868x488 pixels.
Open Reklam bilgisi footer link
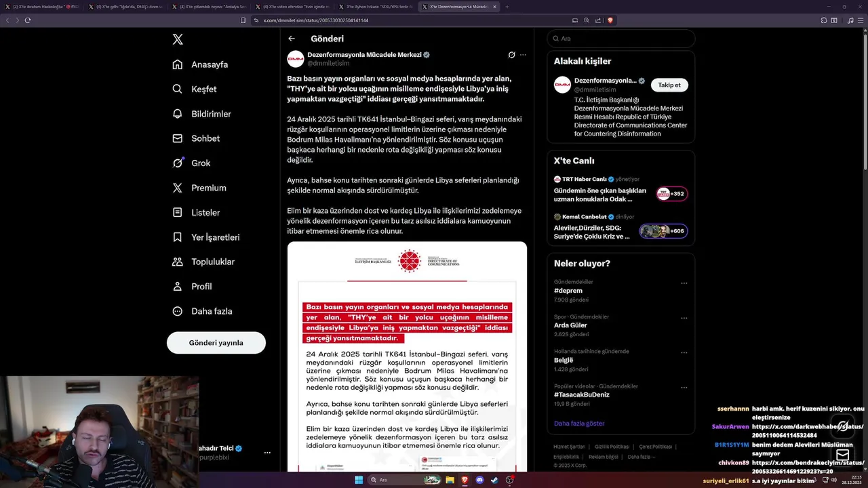(x=604, y=457)
